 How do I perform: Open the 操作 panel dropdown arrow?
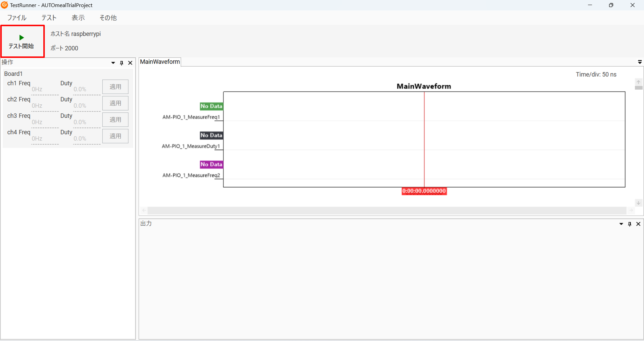tap(113, 63)
